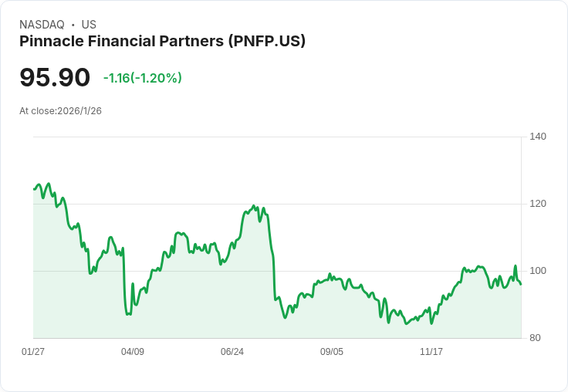Image resolution: width=568 pixels, height=392 pixels.
Task: Click the 100 y-axis label
Action: point(538,271)
